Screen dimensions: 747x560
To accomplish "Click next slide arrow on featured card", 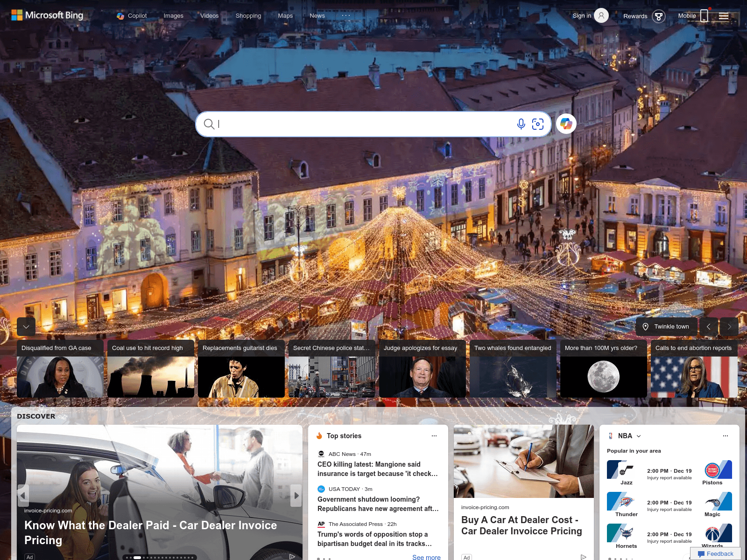I will pos(296,496).
